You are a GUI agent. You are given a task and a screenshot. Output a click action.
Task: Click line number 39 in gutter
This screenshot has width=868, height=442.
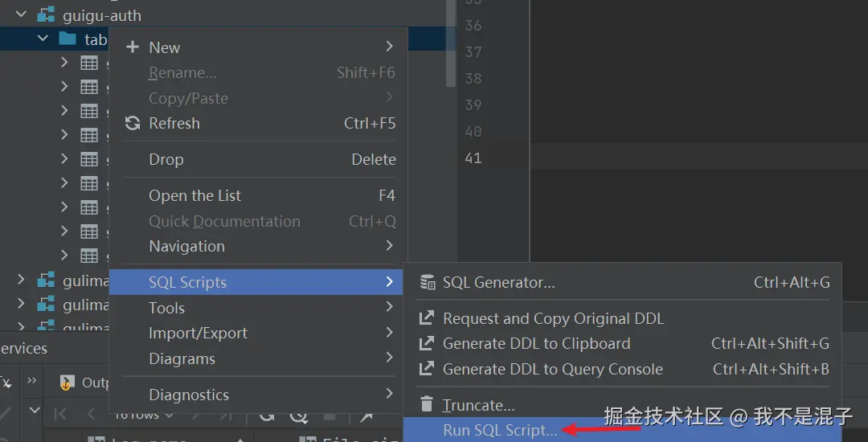pos(473,105)
